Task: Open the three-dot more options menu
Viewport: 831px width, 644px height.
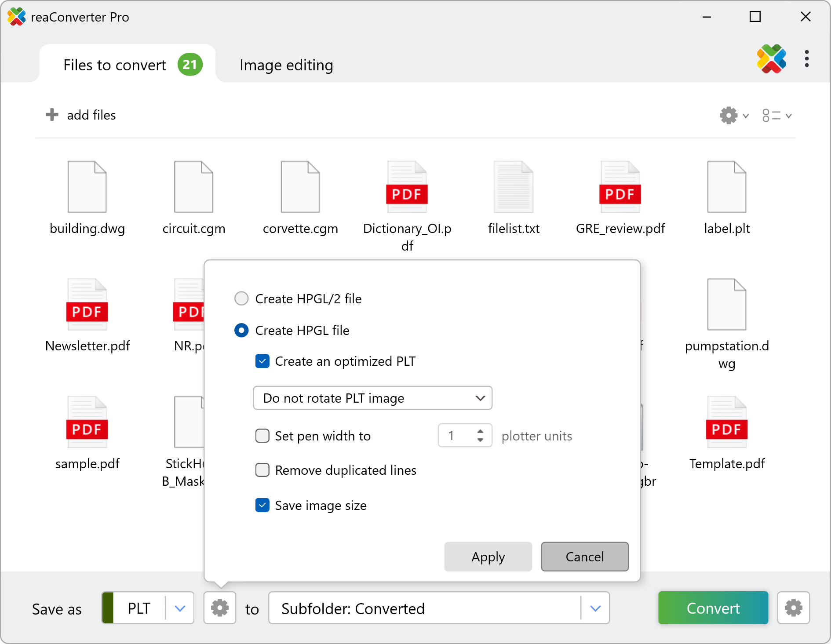Action: pos(806,59)
